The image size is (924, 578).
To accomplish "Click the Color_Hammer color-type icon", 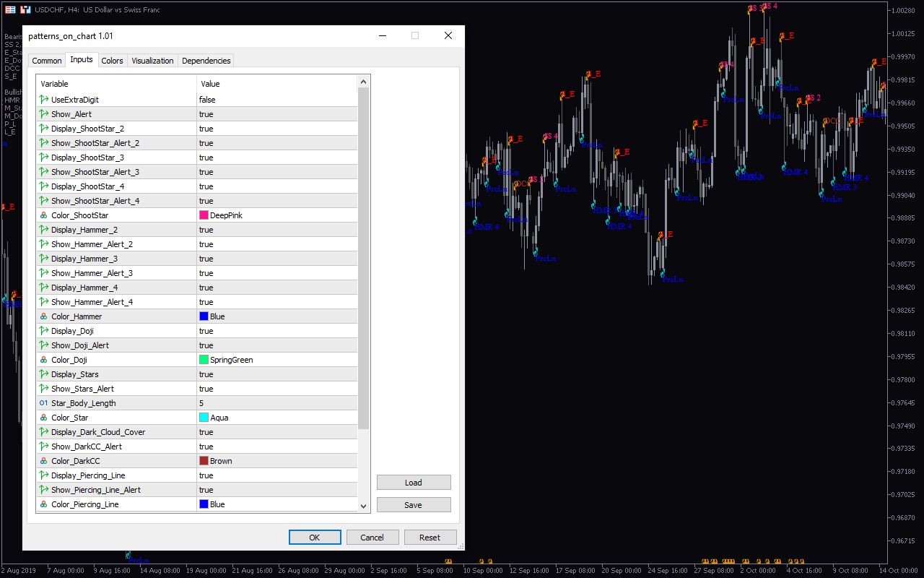I will pyautogui.click(x=44, y=316).
